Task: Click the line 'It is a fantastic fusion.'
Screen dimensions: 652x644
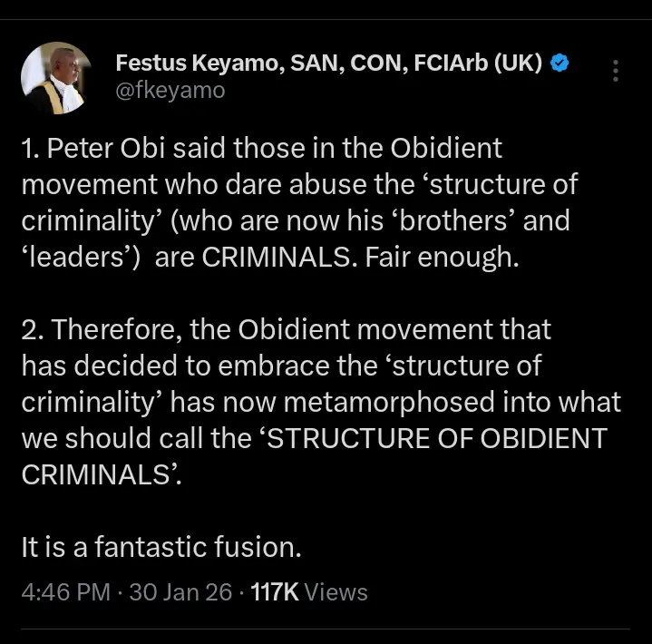Action: click(160, 548)
